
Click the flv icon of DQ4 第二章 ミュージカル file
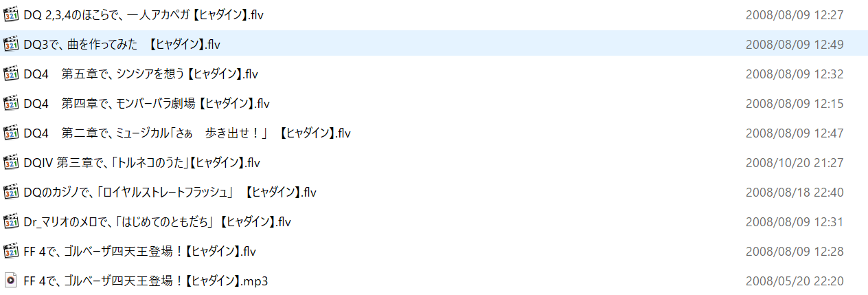pos(10,133)
